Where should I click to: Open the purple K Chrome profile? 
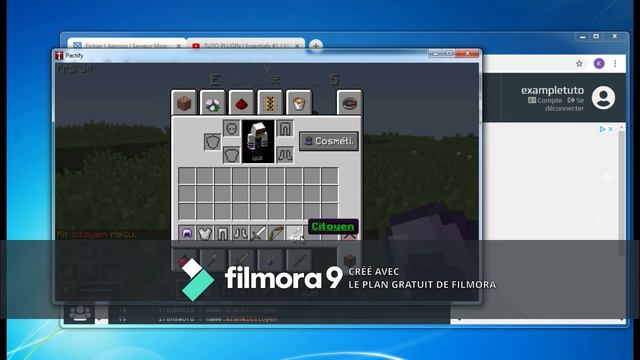pos(599,64)
